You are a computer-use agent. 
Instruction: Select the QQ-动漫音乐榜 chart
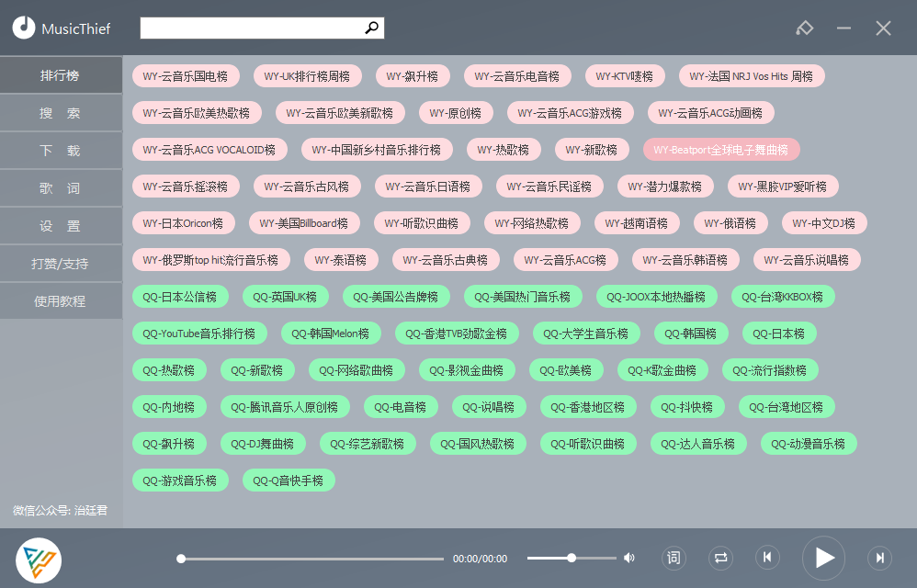coord(809,444)
